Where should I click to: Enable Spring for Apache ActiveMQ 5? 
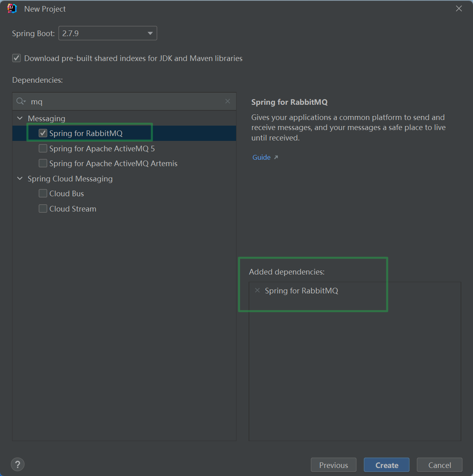(x=43, y=148)
